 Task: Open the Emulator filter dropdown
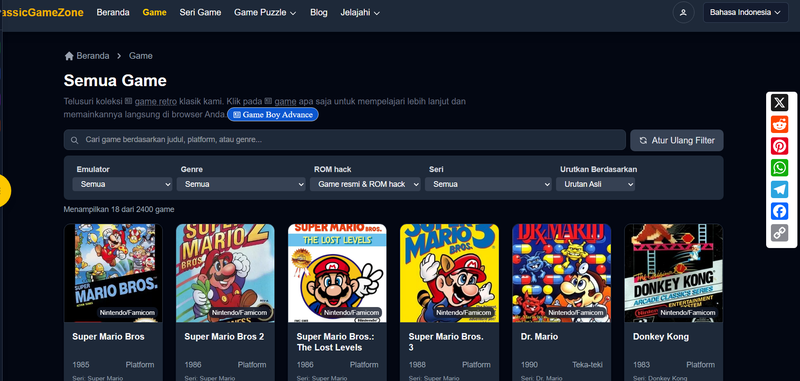[122, 184]
